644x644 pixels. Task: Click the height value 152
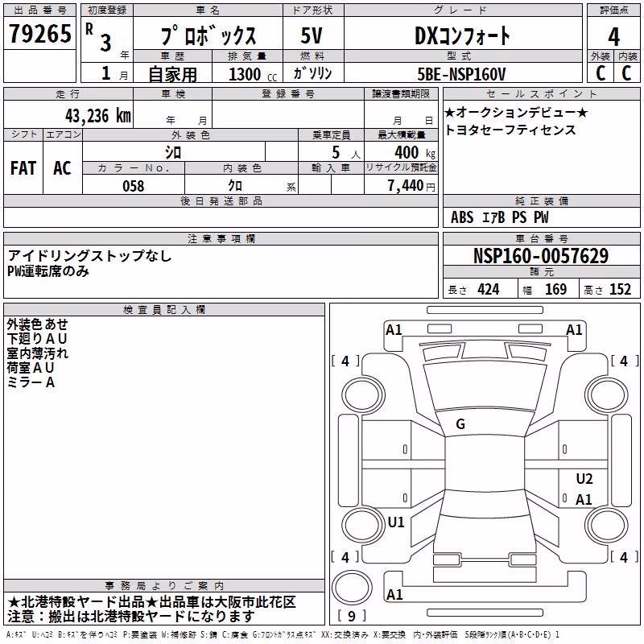(620, 290)
